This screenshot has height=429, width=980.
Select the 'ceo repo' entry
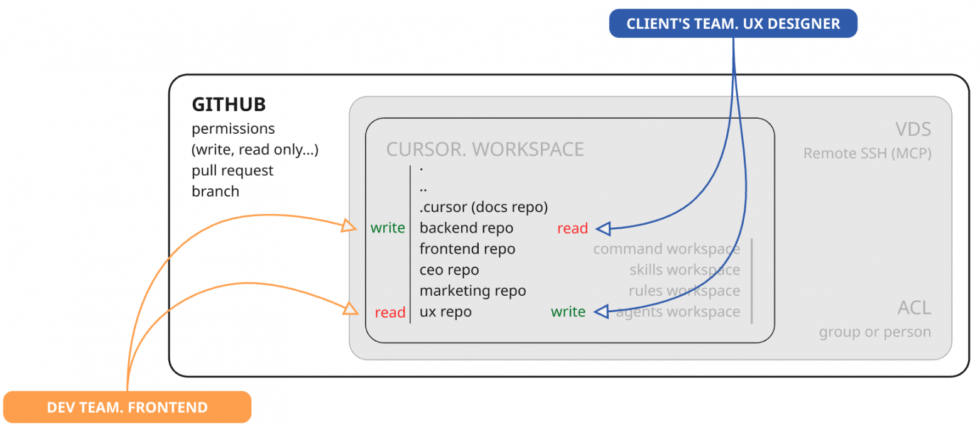(449, 270)
